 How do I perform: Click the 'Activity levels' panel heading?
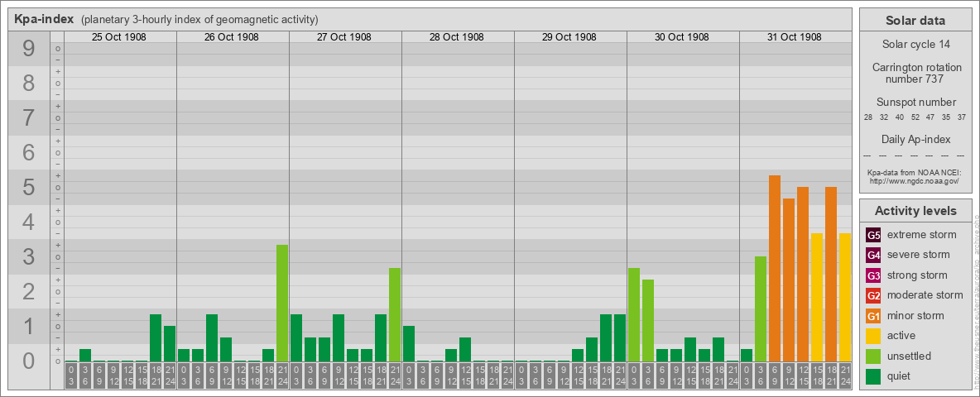point(915,211)
